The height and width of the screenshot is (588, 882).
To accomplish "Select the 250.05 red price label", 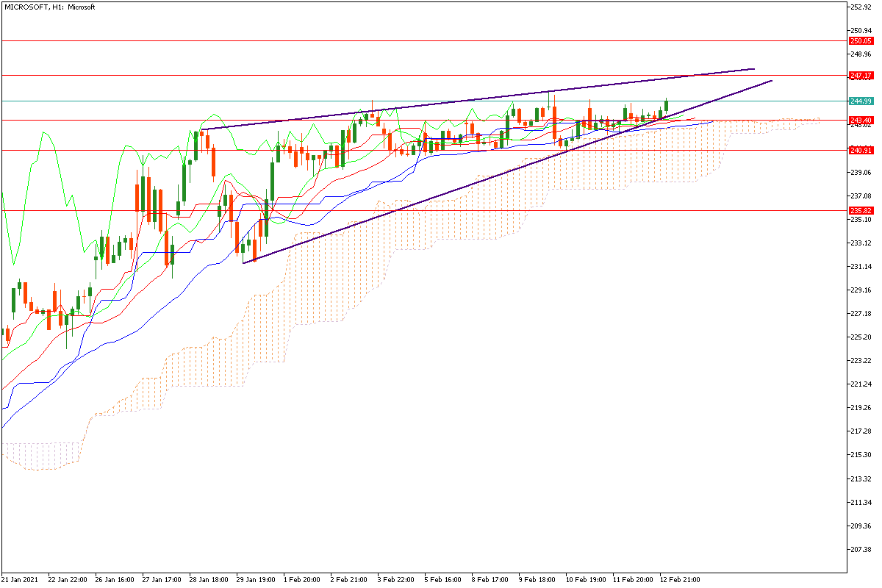I will (860, 41).
